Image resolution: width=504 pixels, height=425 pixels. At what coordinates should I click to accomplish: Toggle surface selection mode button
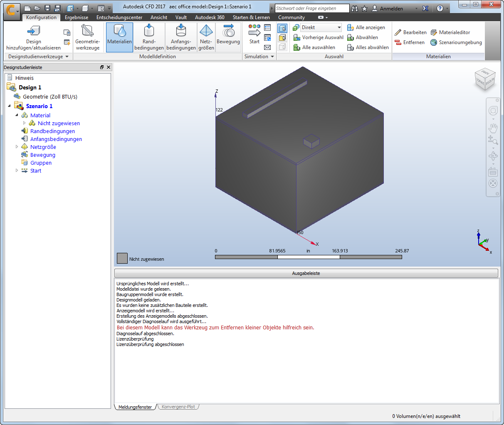(282, 37)
